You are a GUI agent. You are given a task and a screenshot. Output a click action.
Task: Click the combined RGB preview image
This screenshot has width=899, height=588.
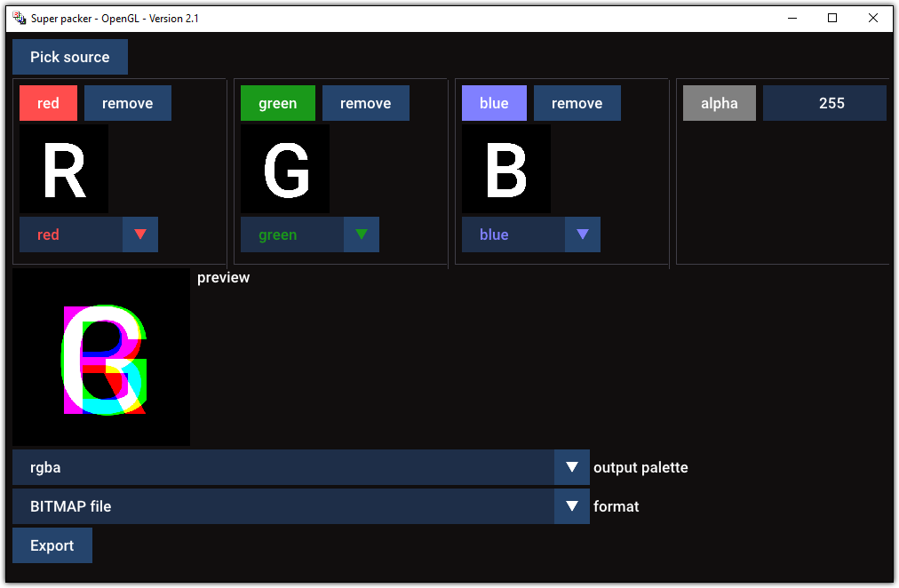(x=101, y=357)
